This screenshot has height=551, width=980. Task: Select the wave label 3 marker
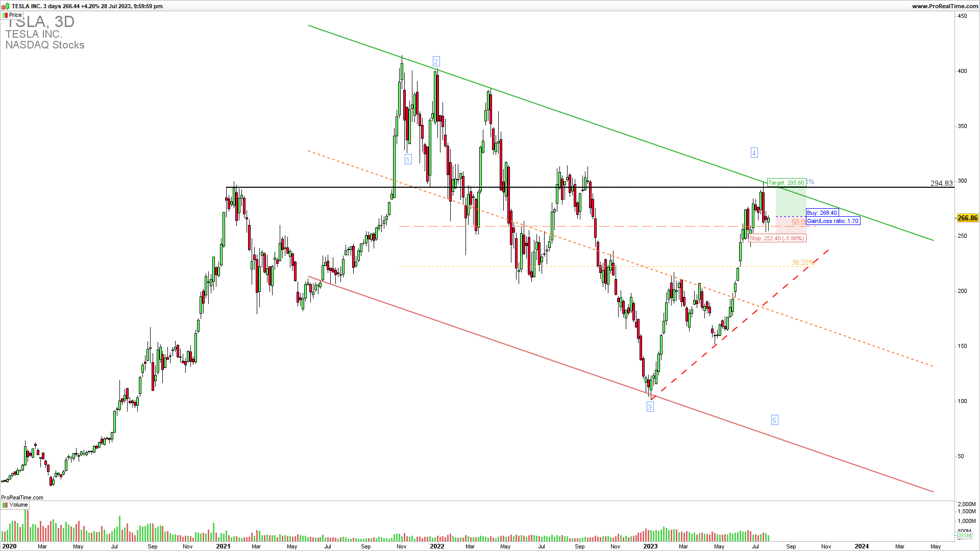point(650,406)
